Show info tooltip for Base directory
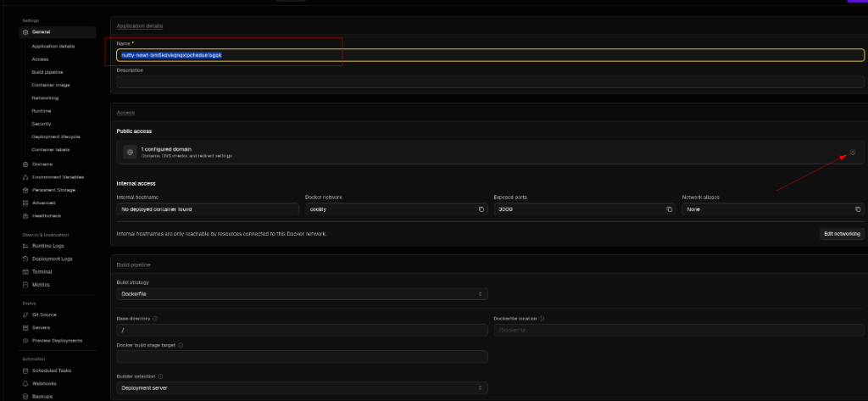The width and height of the screenshot is (868, 401). click(155, 319)
